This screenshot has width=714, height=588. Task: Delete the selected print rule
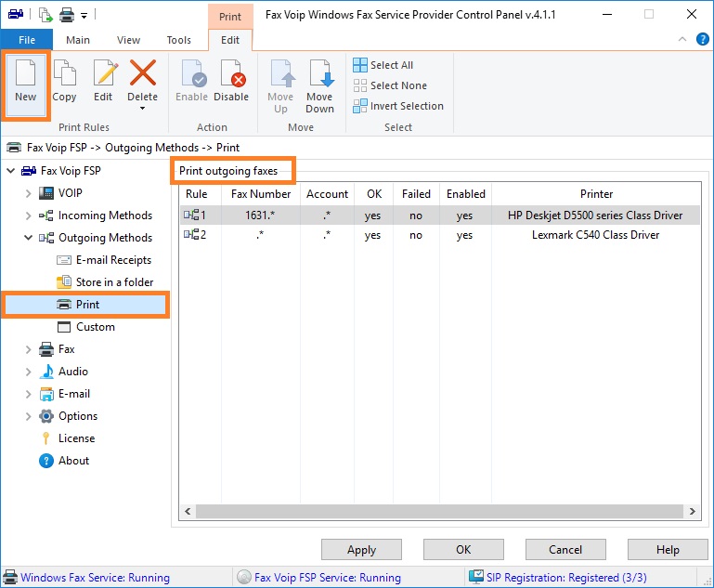[143, 79]
